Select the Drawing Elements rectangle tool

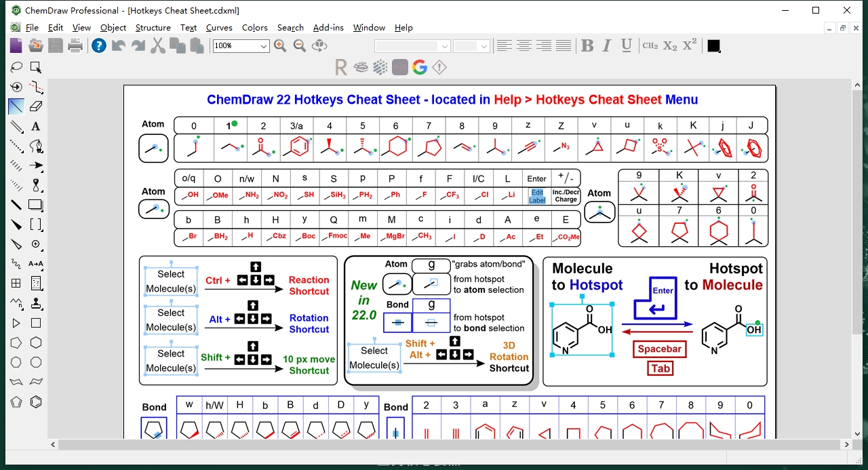click(x=36, y=205)
